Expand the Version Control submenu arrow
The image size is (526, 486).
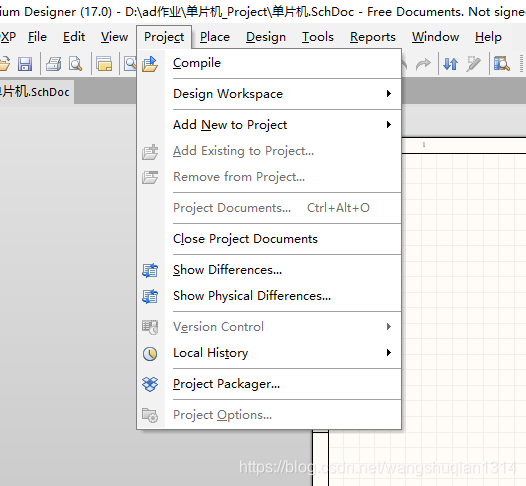click(x=389, y=327)
